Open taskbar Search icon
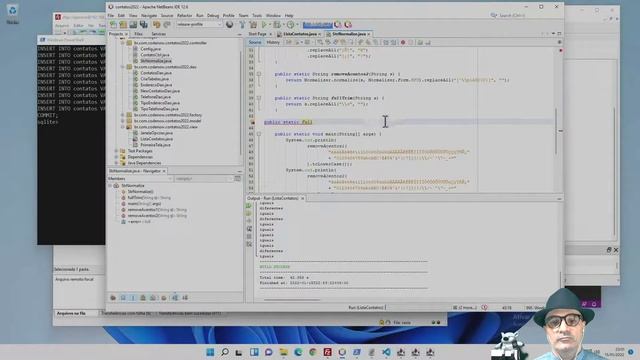640x360 pixels. pyautogui.click(x=224, y=352)
